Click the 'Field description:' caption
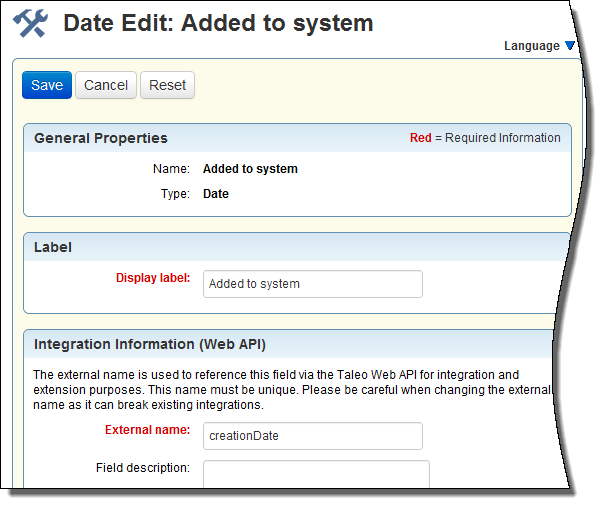Screen dimensions: 604x505 coord(143,468)
